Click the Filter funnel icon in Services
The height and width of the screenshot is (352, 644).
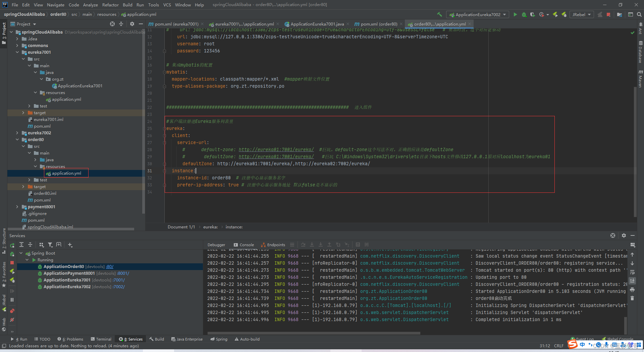pyautogui.click(x=50, y=245)
